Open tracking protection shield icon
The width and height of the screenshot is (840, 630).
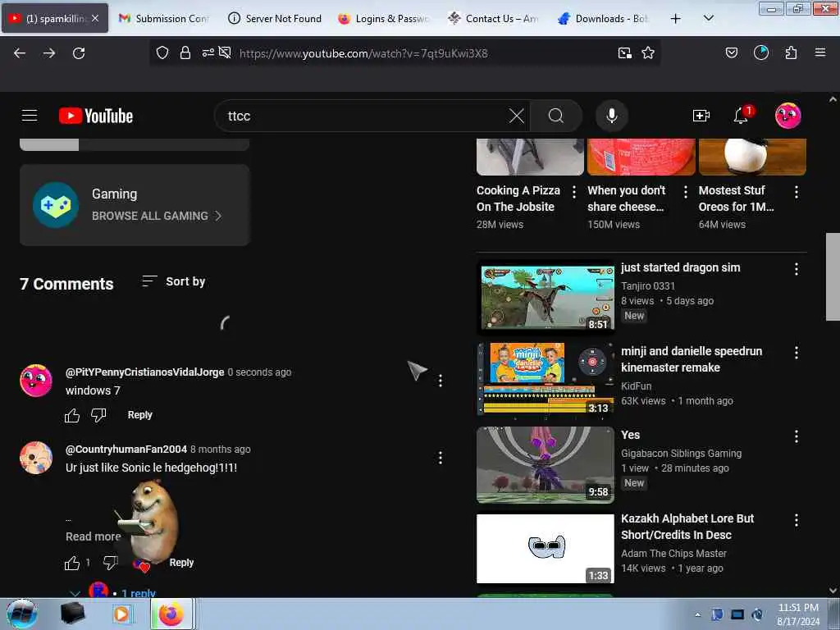162,52
